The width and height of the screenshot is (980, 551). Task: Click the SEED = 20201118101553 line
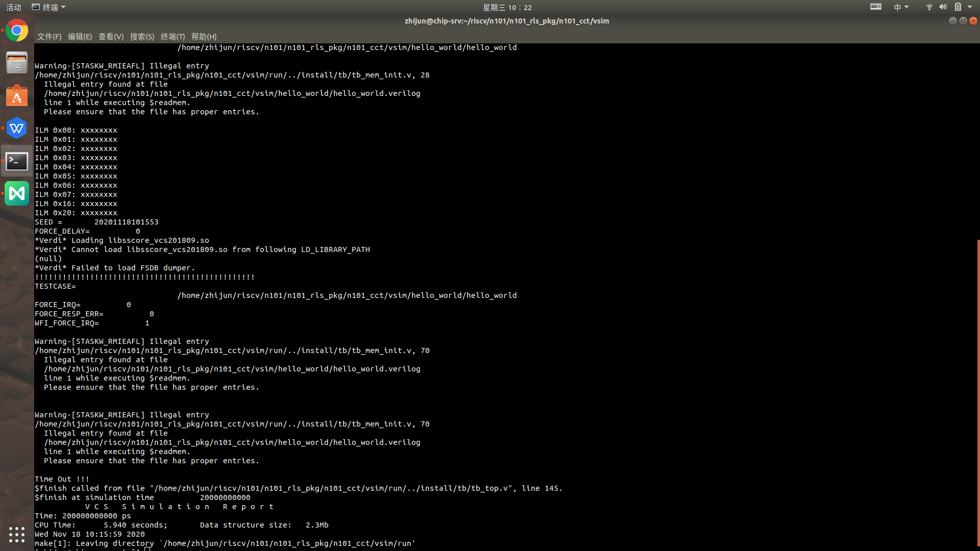[x=96, y=222]
